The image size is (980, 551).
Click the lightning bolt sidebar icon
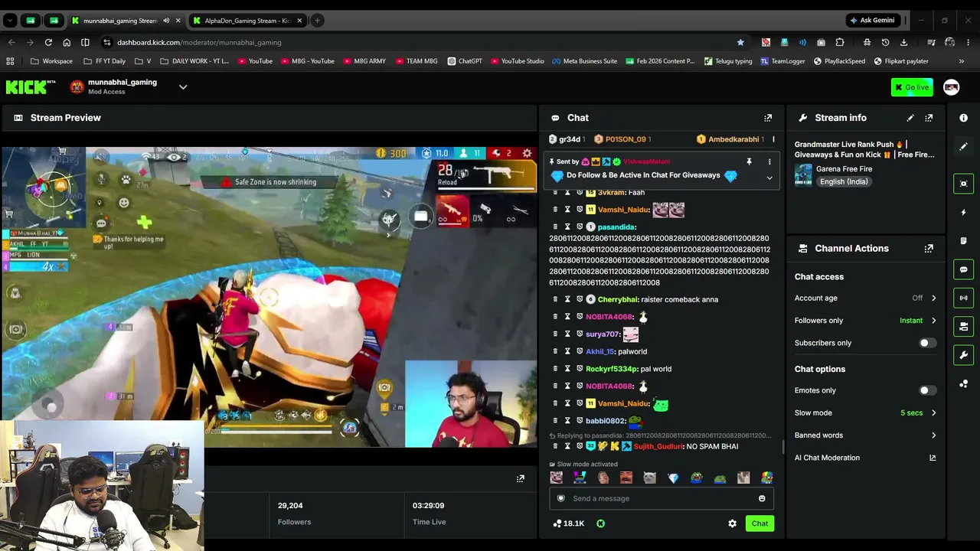point(963,212)
